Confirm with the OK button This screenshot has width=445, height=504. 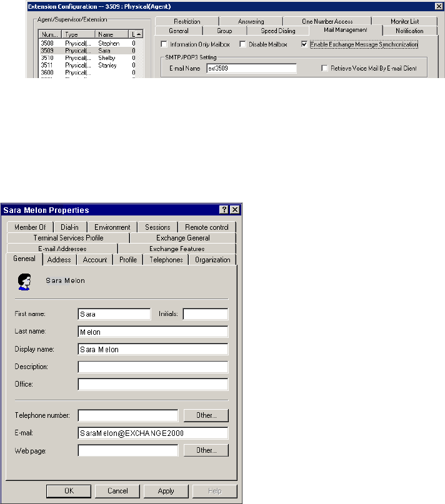tap(69, 491)
